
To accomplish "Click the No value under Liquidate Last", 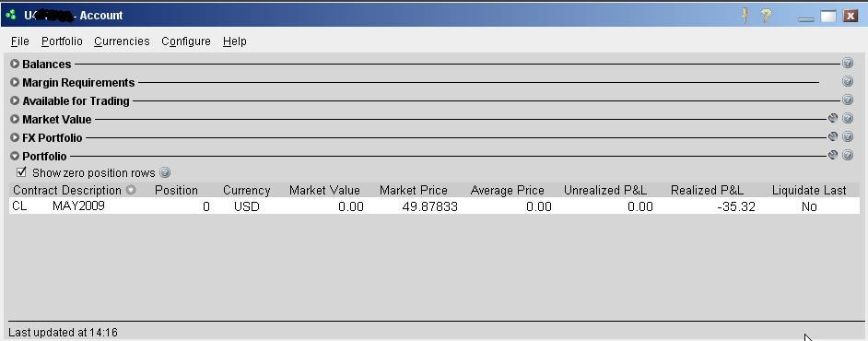I will [x=809, y=207].
